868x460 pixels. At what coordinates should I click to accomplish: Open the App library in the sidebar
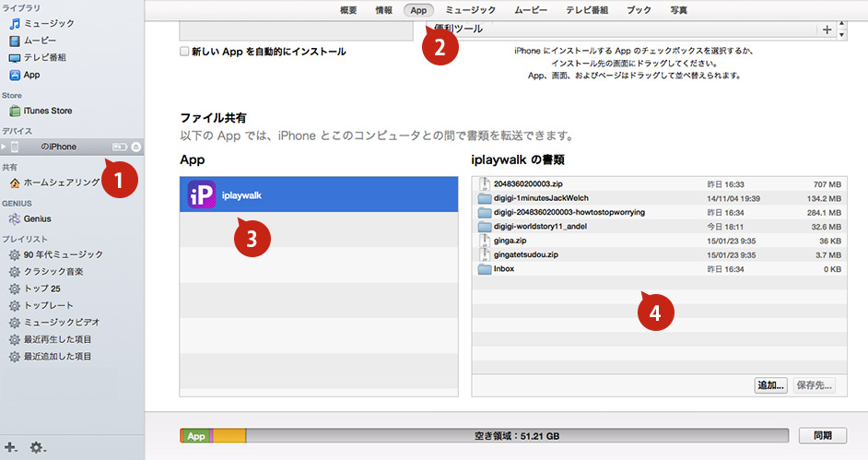coord(25,75)
